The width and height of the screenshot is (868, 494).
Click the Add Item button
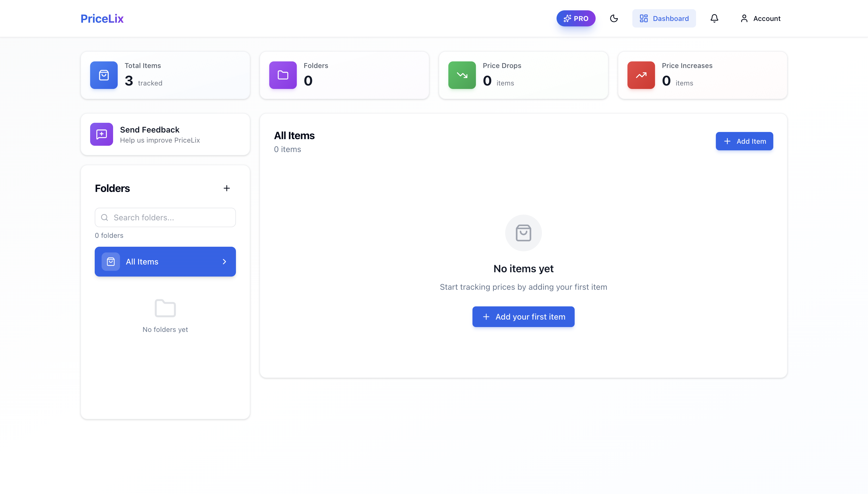click(x=744, y=141)
